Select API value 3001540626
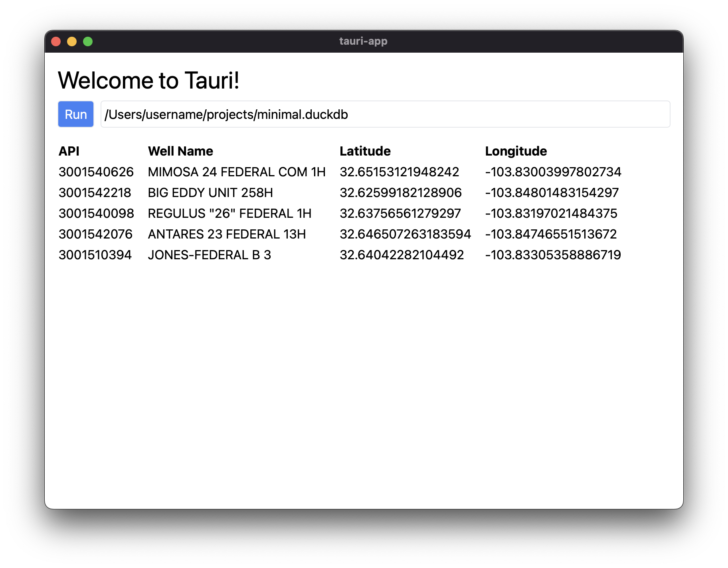Image resolution: width=728 pixels, height=568 pixels. tap(96, 172)
